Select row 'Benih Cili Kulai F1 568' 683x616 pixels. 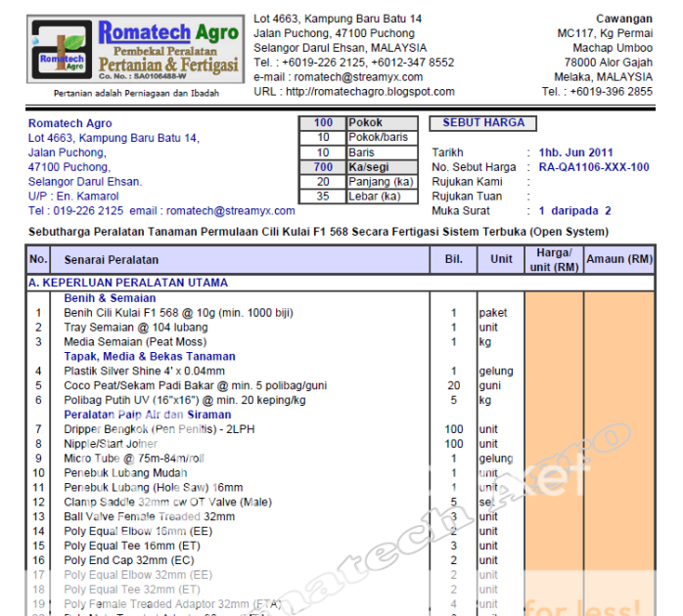[341, 313]
